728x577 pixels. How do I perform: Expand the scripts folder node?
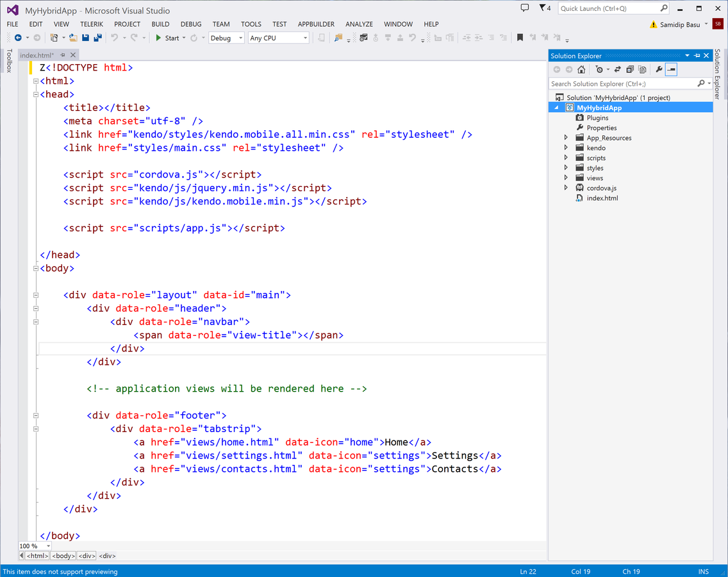pyautogui.click(x=566, y=158)
